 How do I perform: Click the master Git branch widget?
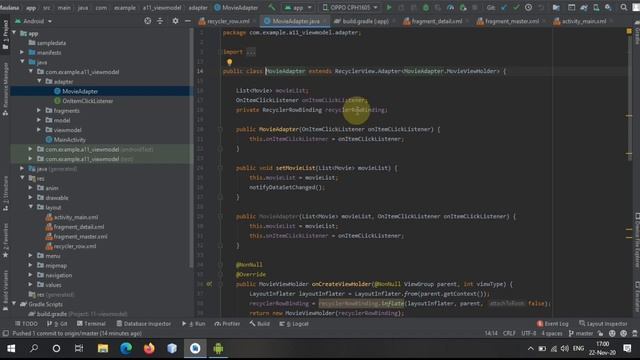pyautogui.click(x=581, y=333)
